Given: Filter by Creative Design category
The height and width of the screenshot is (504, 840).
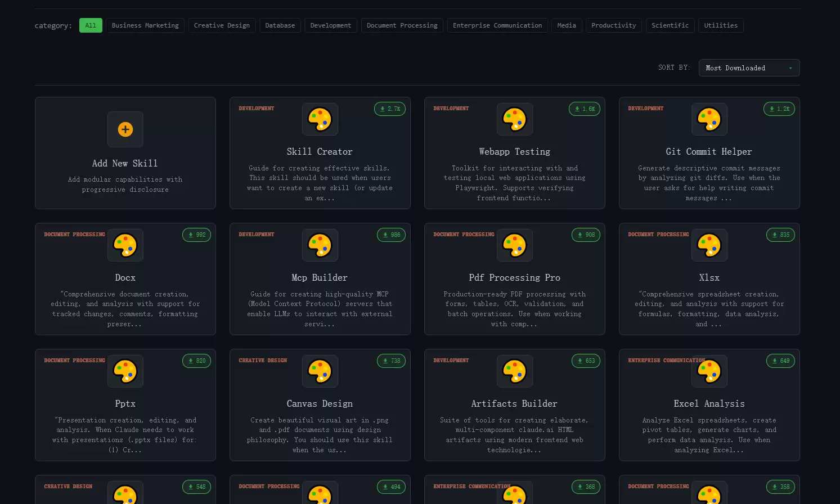Looking at the screenshot, I should pyautogui.click(x=222, y=25).
